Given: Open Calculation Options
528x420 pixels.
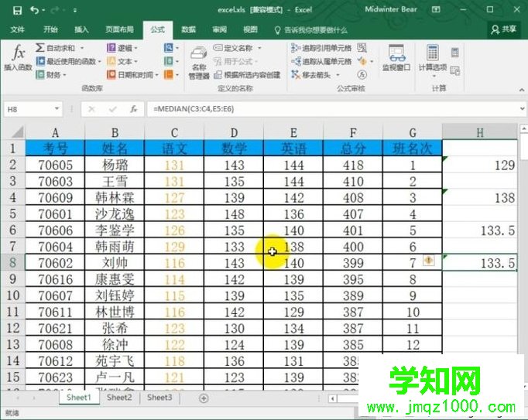Looking at the screenshot, I should coord(433,60).
